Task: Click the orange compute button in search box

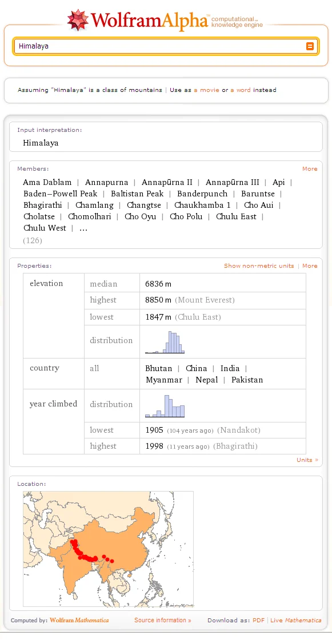Action: [310, 46]
